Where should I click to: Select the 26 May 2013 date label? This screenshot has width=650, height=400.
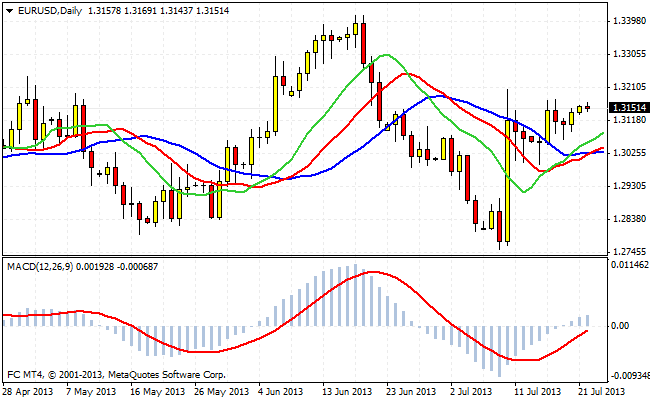pos(221,392)
